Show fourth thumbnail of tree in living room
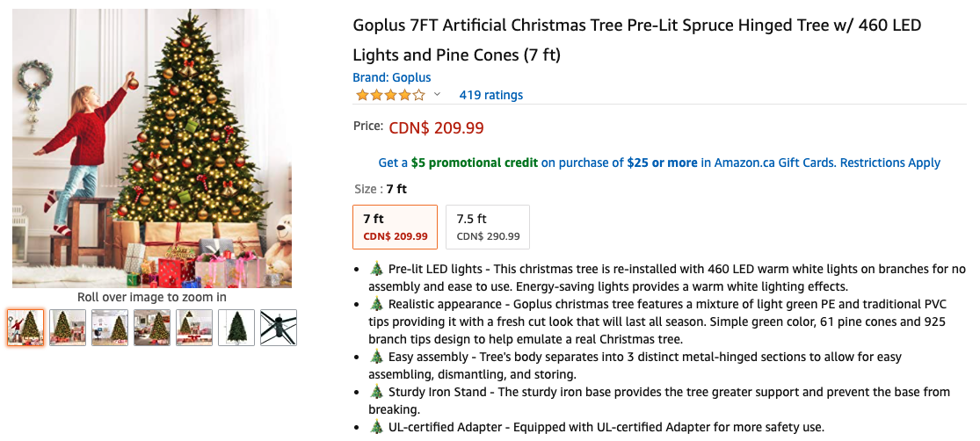Image resolution: width=980 pixels, height=441 pixels. coord(152,328)
